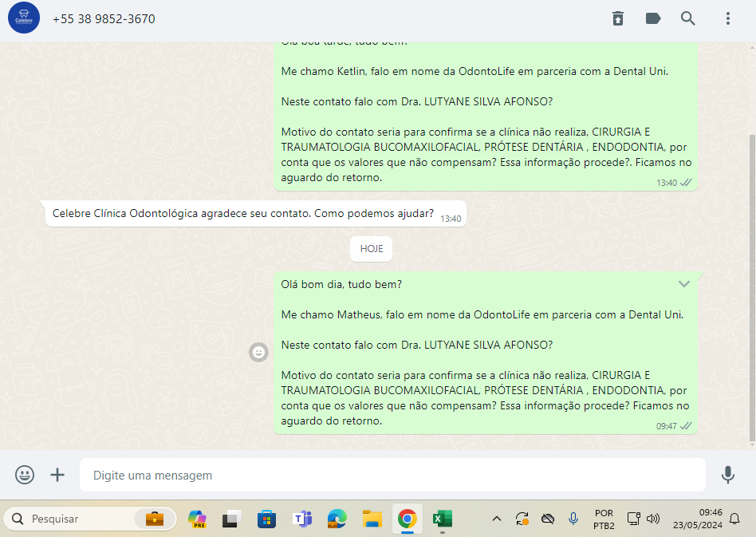Click the 13:40 timestamp on Ketlin message
This screenshot has width=756, height=537.
pyautogui.click(x=667, y=183)
